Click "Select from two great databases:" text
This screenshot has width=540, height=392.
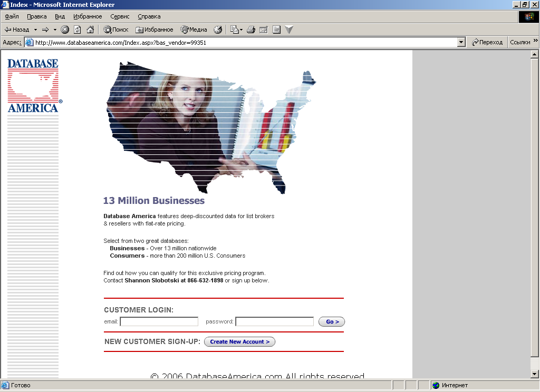pos(146,241)
